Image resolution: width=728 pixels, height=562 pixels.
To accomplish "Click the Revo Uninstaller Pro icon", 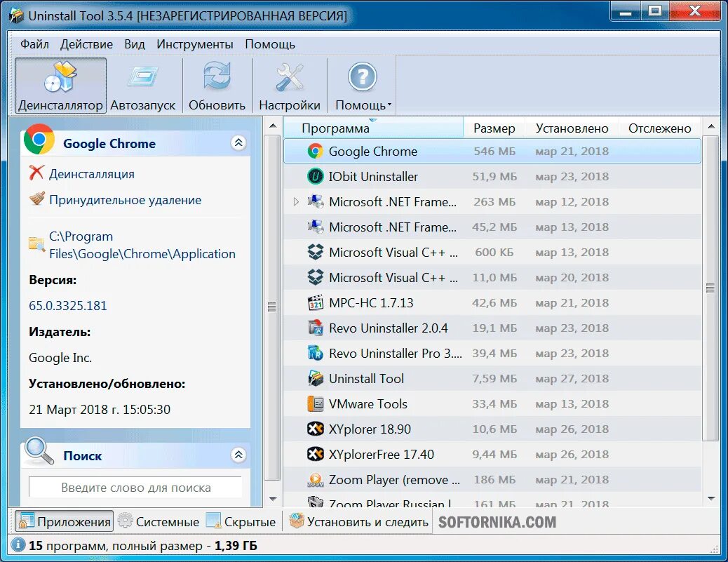I will tap(315, 353).
